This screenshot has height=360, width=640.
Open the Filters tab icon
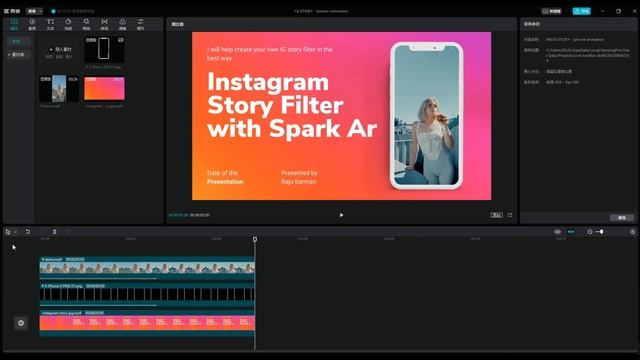122,24
